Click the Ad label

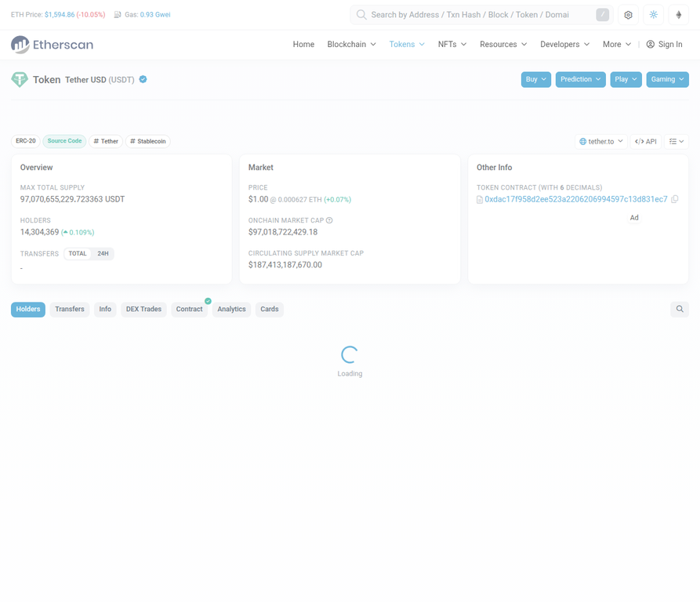click(634, 218)
